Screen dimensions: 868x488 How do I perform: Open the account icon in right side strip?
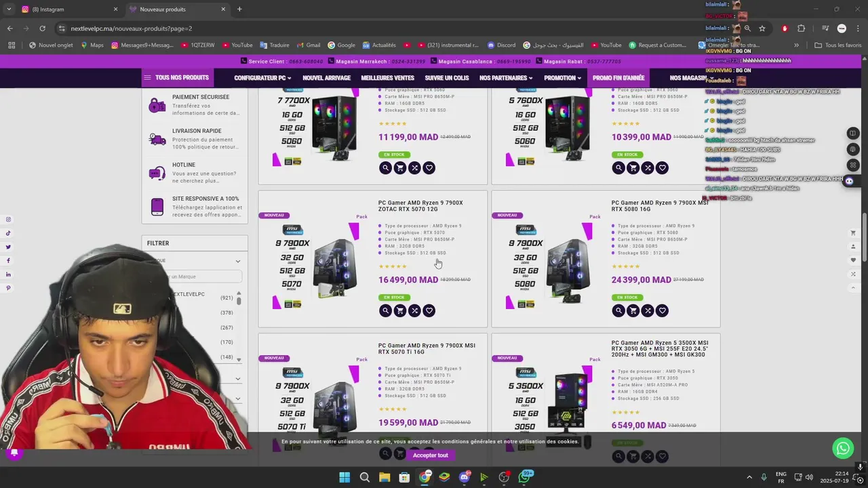click(x=853, y=247)
